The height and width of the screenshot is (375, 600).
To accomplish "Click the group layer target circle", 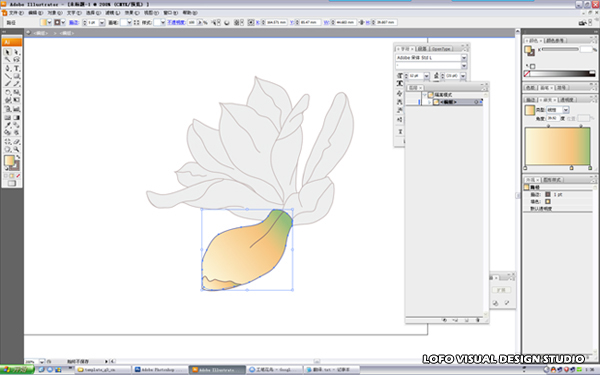I will [476, 102].
